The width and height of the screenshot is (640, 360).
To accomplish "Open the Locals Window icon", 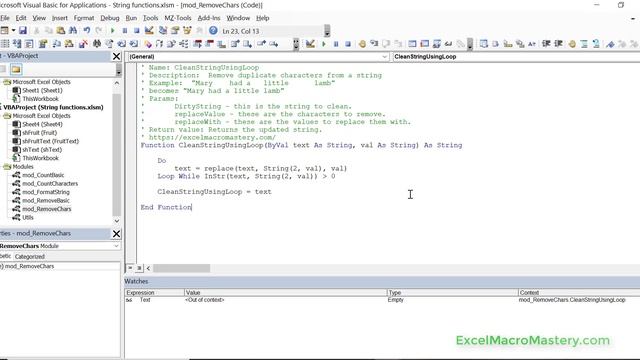I will 412,44.
